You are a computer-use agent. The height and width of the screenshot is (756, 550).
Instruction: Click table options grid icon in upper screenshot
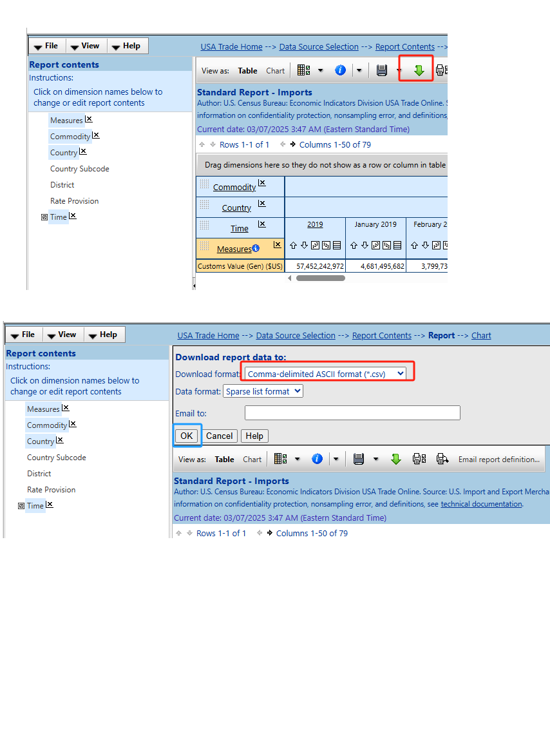[x=303, y=70]
